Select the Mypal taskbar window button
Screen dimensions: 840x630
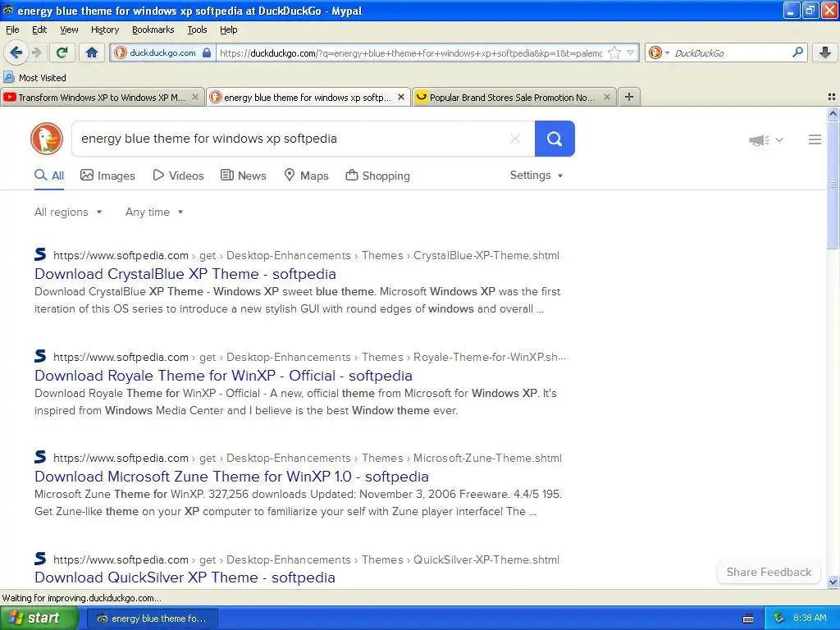click(x=153, y=619)
